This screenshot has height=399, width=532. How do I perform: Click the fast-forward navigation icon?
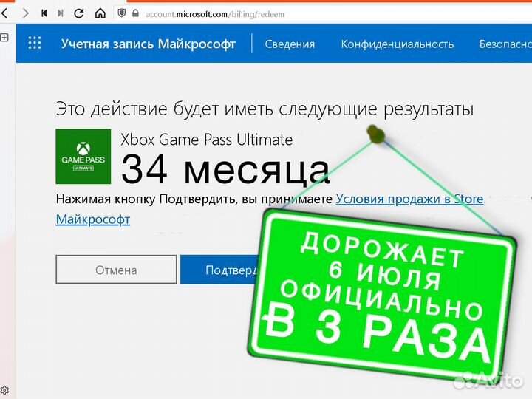[x=61, y=13]
